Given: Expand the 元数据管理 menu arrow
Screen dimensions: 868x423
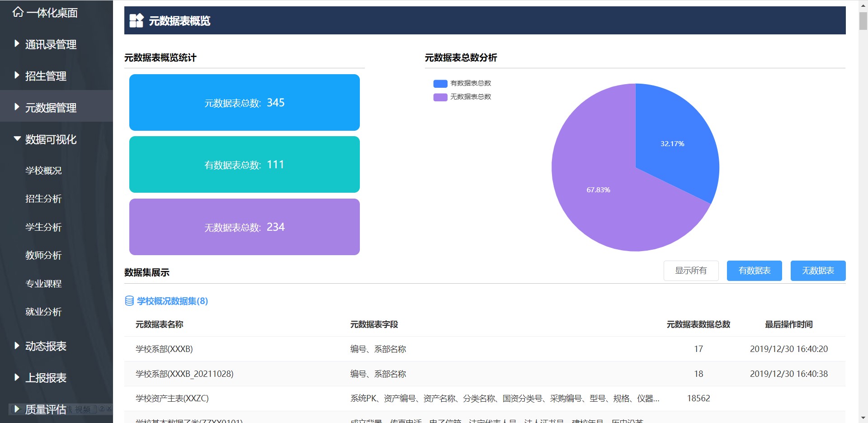Looking at the screenshot, I should coord(17,107).
